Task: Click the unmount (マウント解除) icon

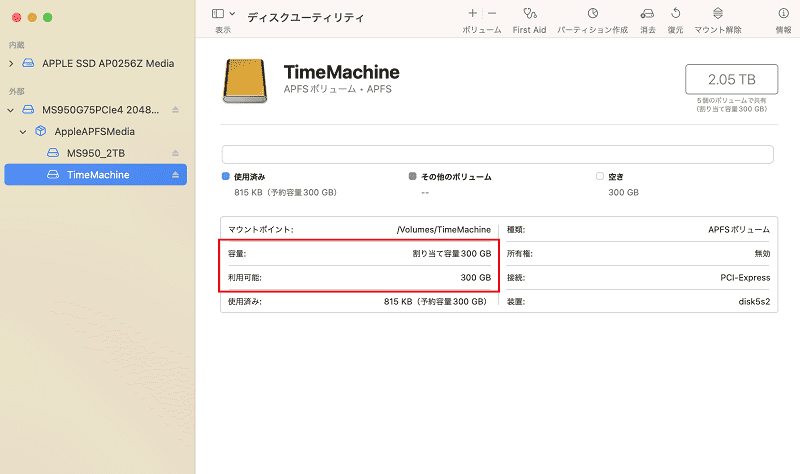Action: (x=718, y=13)
